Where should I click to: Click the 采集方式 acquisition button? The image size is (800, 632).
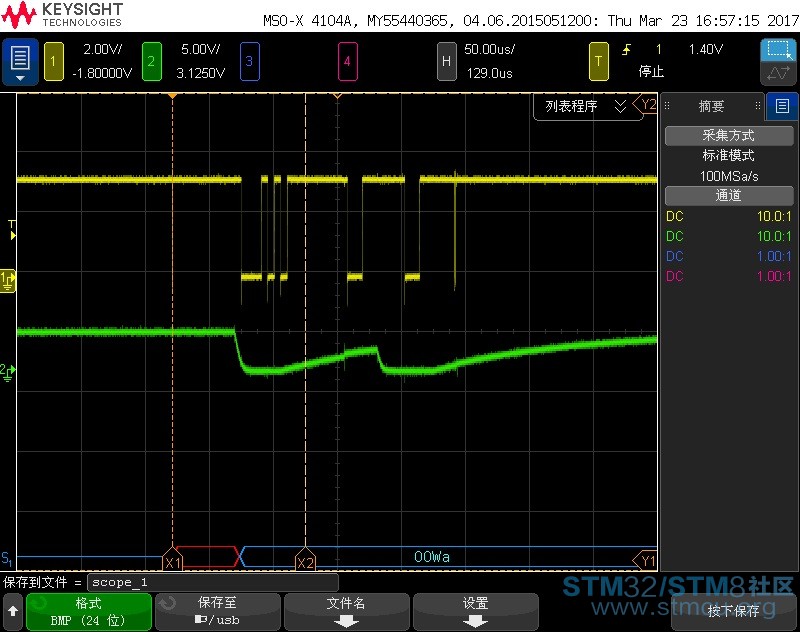729,136
